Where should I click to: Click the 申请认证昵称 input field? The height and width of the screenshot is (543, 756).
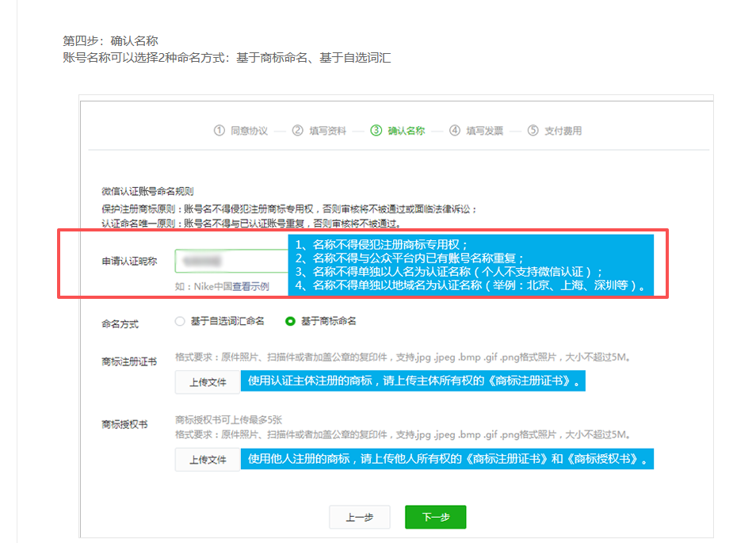coord(232,261)
